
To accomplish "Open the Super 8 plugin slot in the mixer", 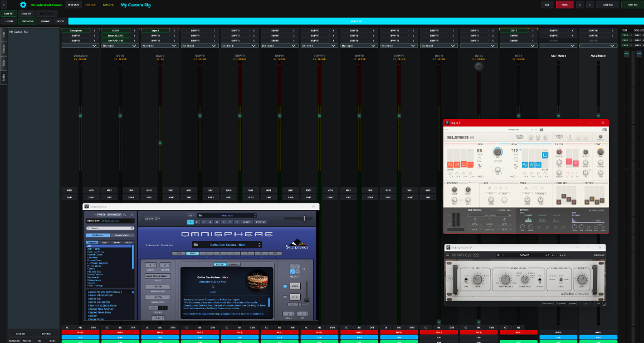I will (x=155, y=30).
